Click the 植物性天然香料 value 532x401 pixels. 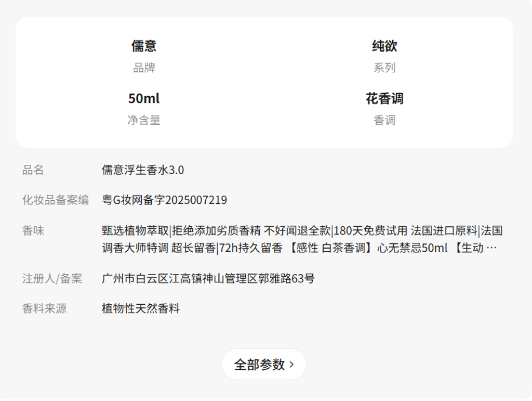141,308
